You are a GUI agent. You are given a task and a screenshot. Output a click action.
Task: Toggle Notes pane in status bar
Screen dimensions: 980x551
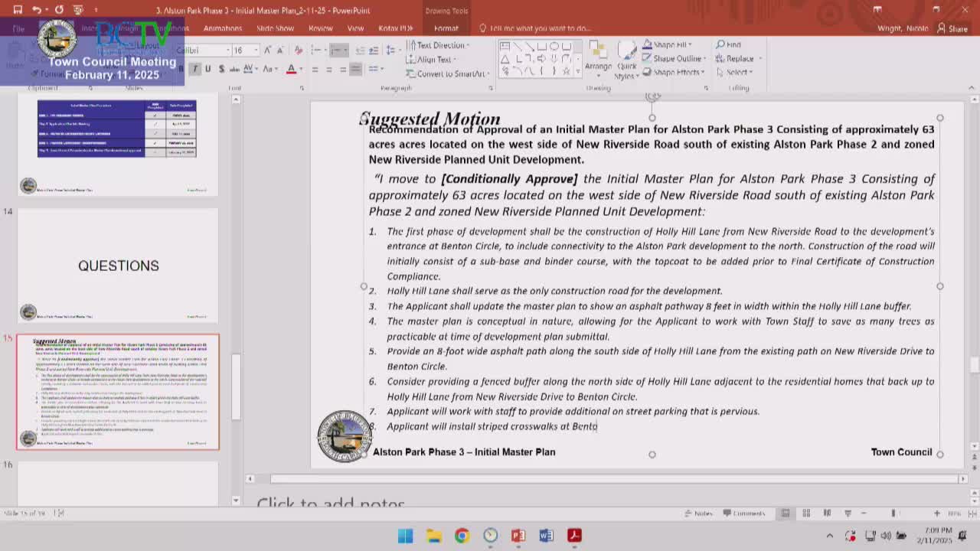tap(698, 514)
